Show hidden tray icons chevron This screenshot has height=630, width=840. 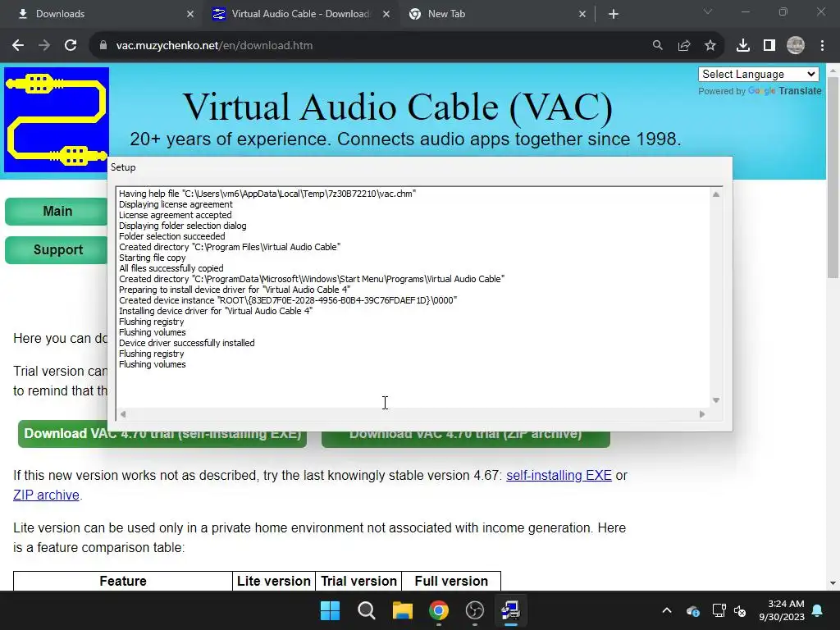[666, 610]
